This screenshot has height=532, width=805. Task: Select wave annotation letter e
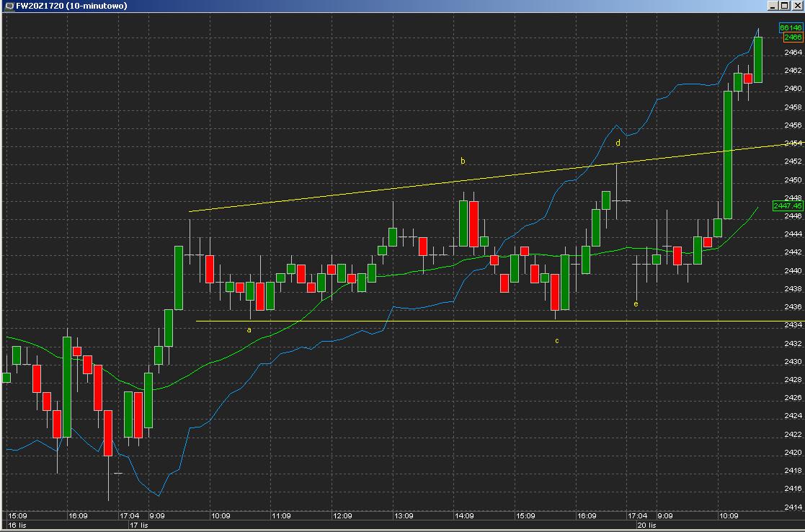[636, 304]
